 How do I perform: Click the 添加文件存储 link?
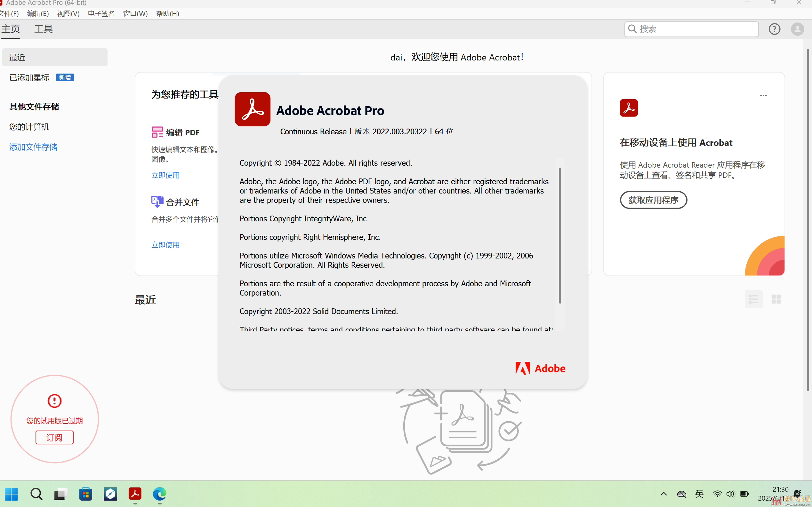tap(33, 147)
